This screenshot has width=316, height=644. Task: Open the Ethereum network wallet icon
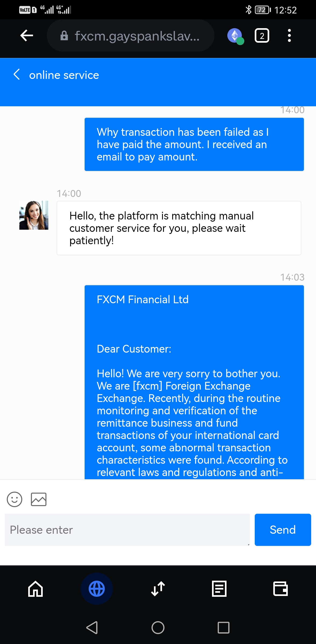click(235, 36)
